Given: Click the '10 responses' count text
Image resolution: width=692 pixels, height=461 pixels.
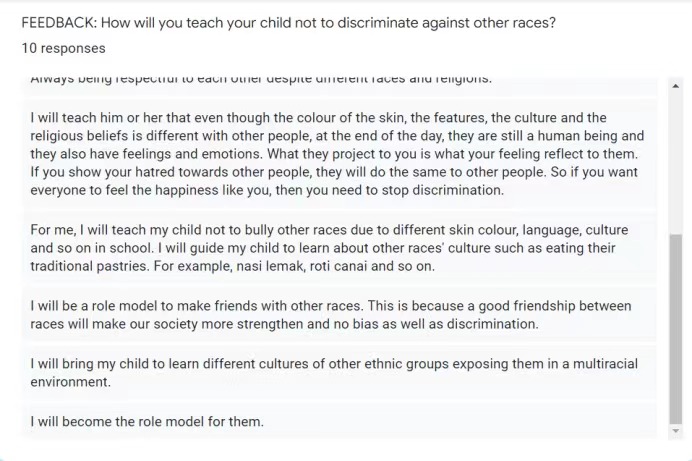Looking at the screenshot, I should click(63, 48).
